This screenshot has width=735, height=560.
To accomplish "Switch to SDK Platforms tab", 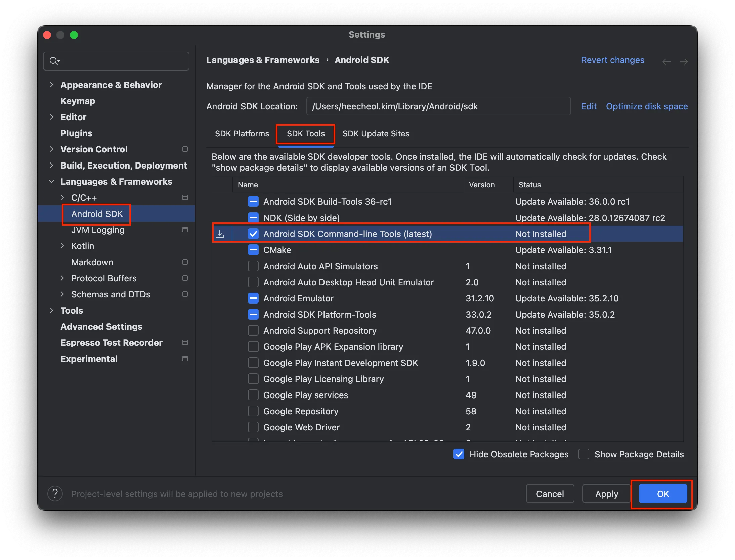I will pos(242,134).
